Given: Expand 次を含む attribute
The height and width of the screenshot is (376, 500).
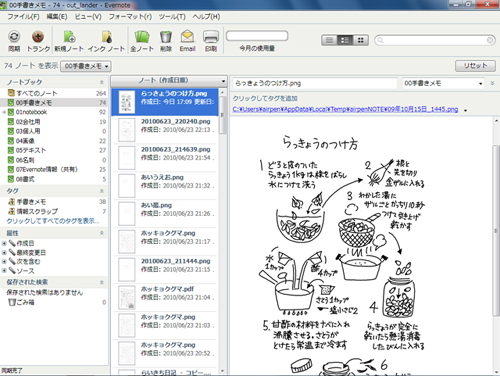Looking at the screenshot, I should pos(4,262).
